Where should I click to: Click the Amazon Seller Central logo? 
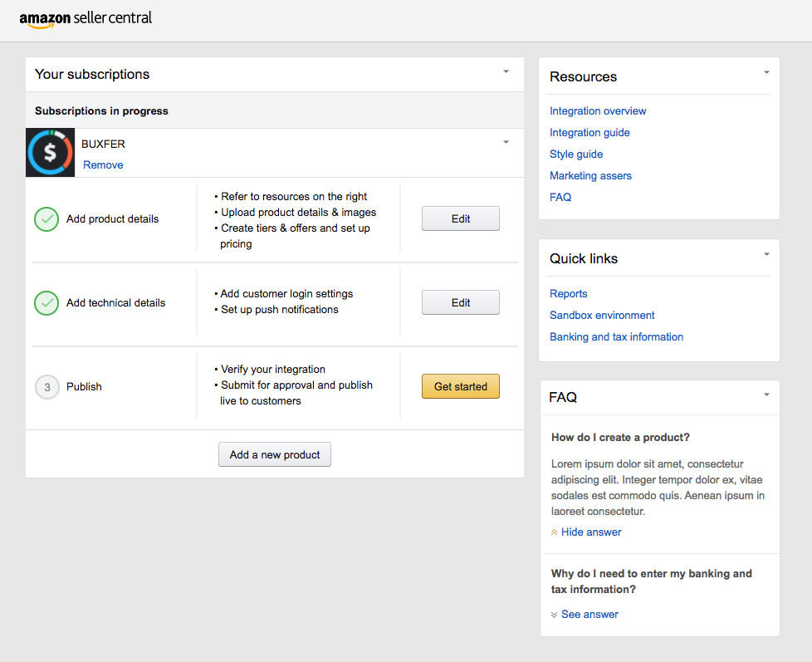point(86,18)
